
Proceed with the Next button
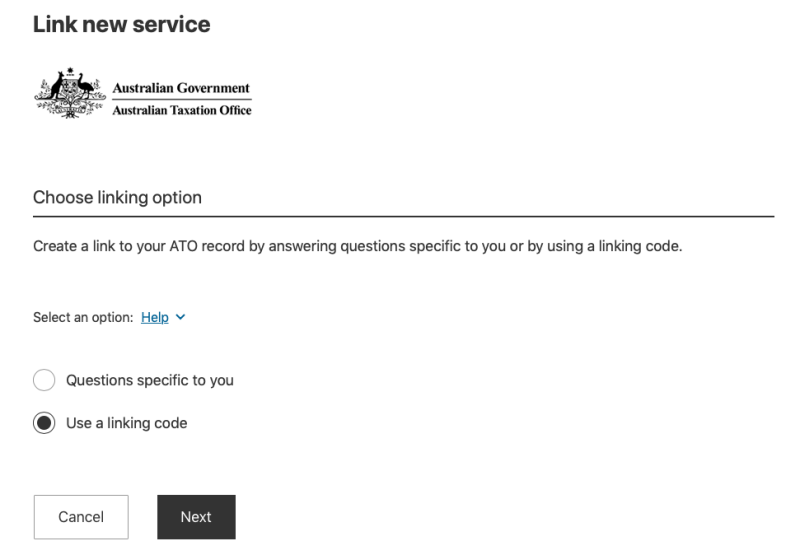196,517
